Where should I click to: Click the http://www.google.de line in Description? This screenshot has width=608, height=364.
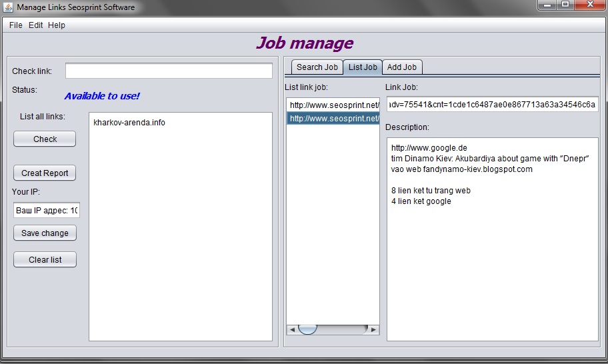tap(429, 148)
